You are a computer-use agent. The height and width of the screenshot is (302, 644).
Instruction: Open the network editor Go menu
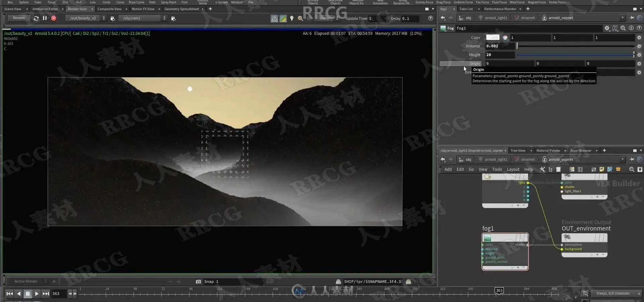(471, 169)
